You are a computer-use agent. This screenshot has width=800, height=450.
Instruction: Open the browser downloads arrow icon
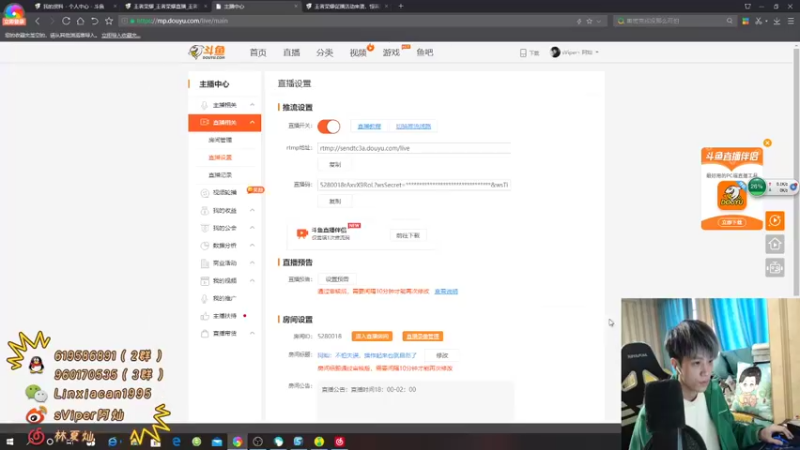point(777,21)
